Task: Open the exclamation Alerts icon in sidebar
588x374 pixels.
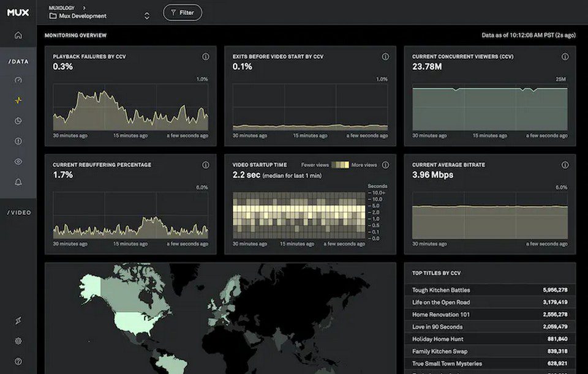Action: [18, 141]
